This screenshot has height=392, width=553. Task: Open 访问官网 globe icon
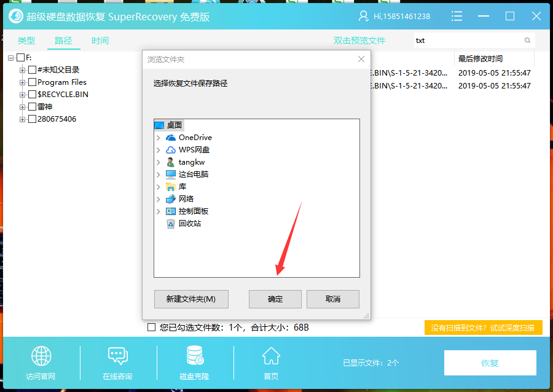[41, 356]
